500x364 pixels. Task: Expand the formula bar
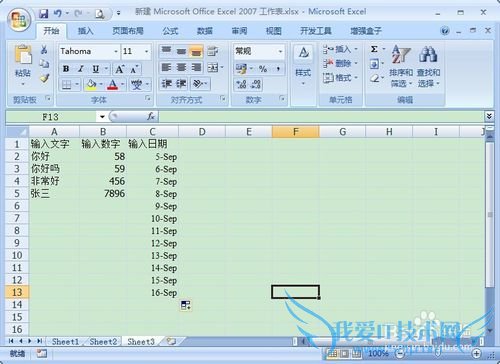489,116
